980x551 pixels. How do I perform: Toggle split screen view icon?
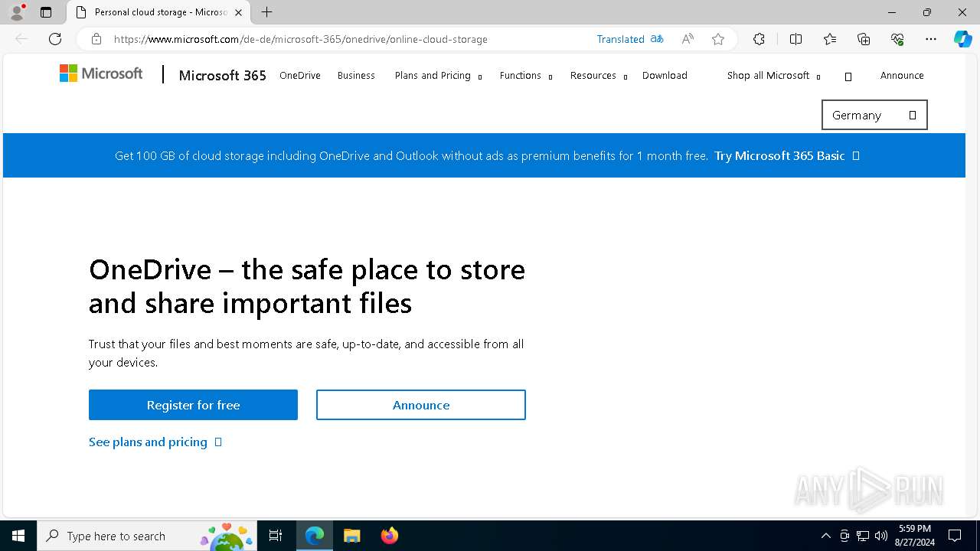795,39
